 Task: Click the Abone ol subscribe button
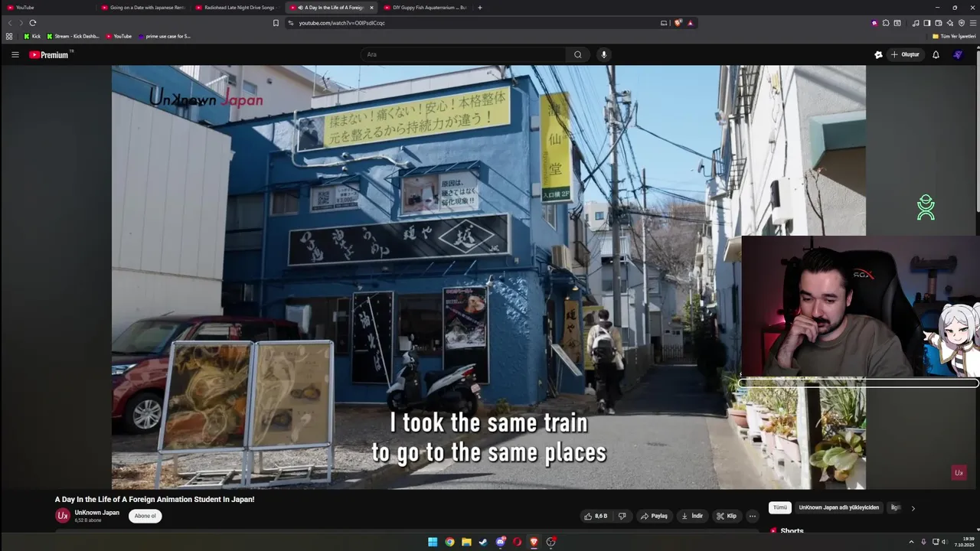(x=145, y=516)
